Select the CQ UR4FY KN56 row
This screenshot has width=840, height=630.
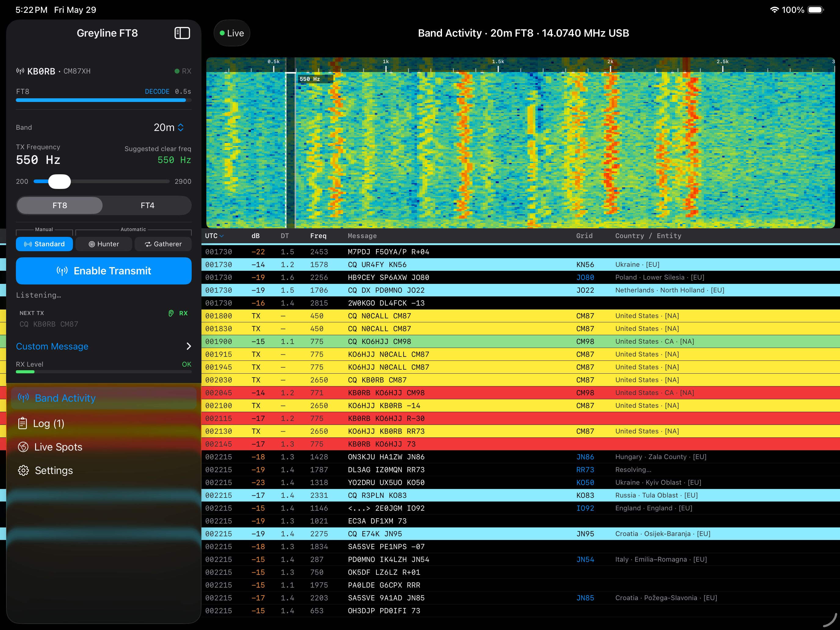[520, 264]
